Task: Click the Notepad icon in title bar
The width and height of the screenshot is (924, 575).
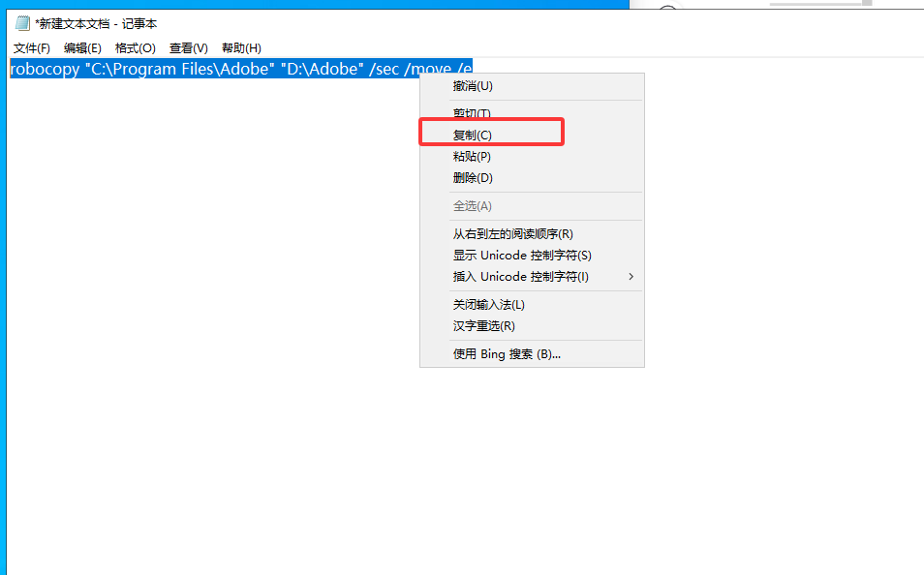Action: click(22, 23)
